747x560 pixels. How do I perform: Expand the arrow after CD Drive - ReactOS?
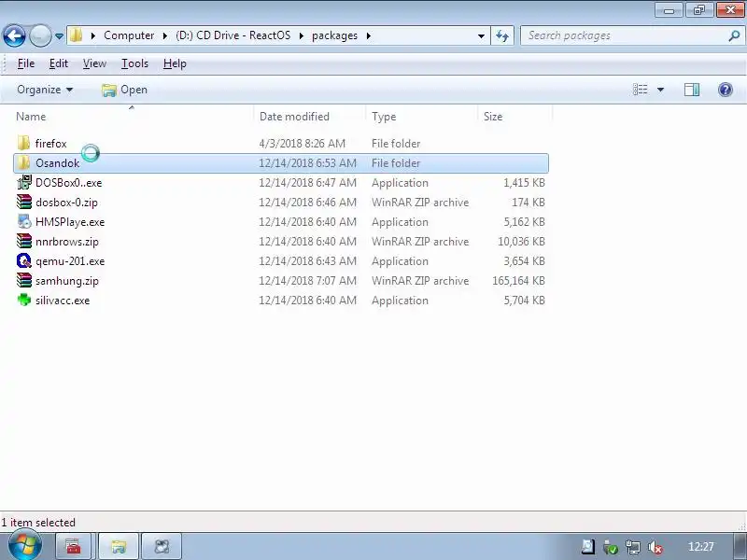pyautogui.click(x=301, y=35)
